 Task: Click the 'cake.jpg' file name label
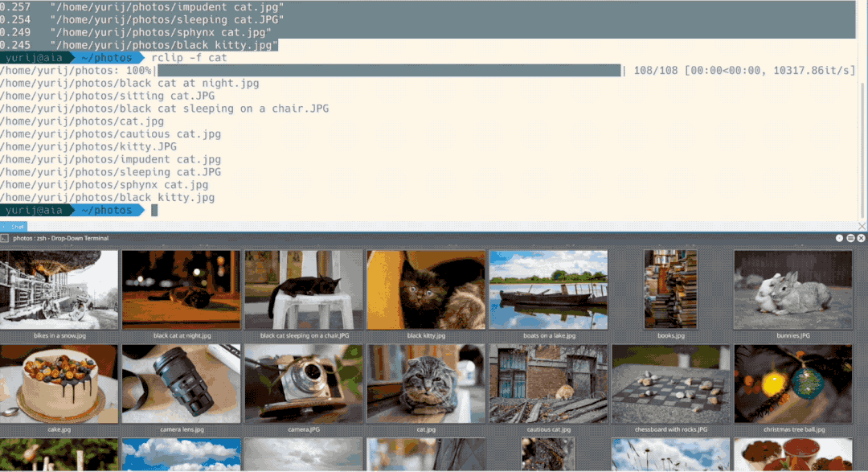click(x=59, y=430)
